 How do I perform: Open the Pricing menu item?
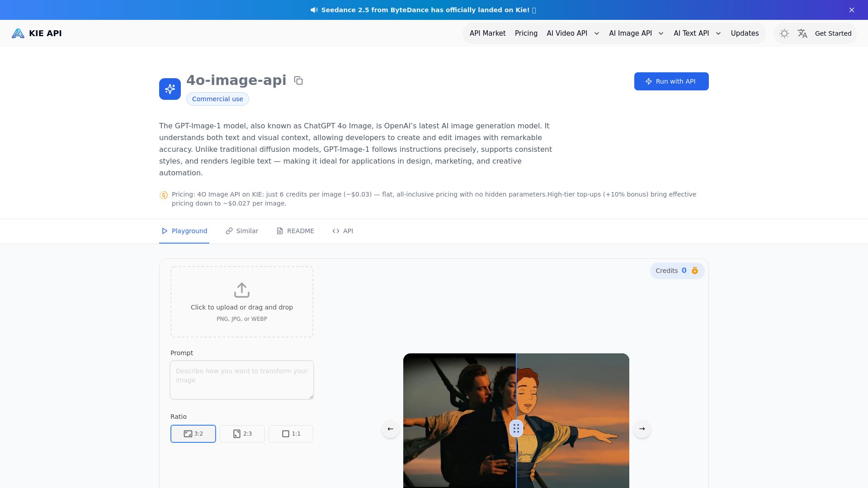pos(526,33)
